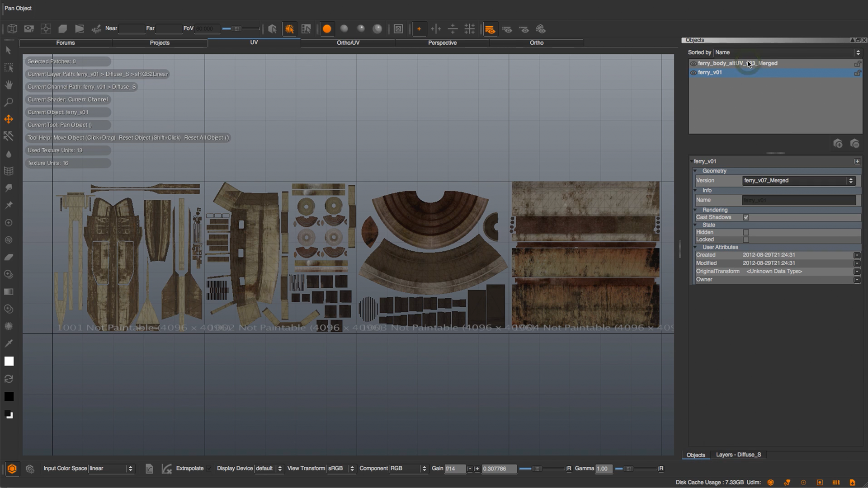Click the single orange plus mirror icon
868x488 pixels.
click(419, 29)
